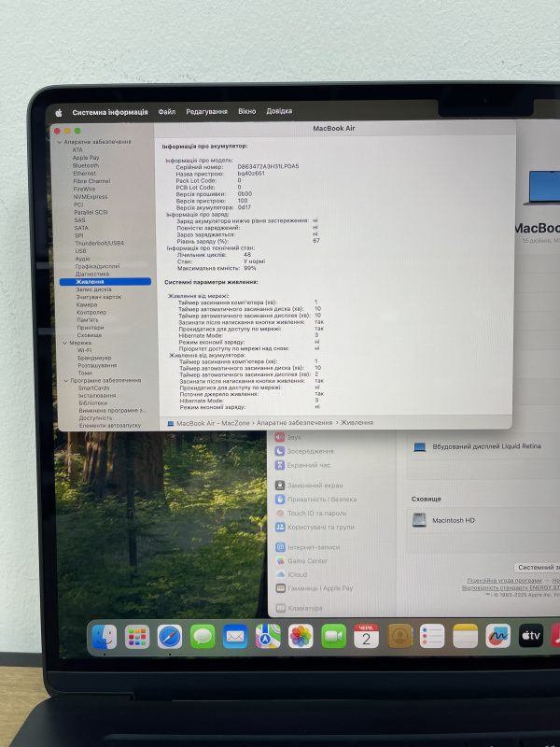Open Reminders app in the Dock
The height and width of the screenshot is (747, 560).
[x=432, y=637]
